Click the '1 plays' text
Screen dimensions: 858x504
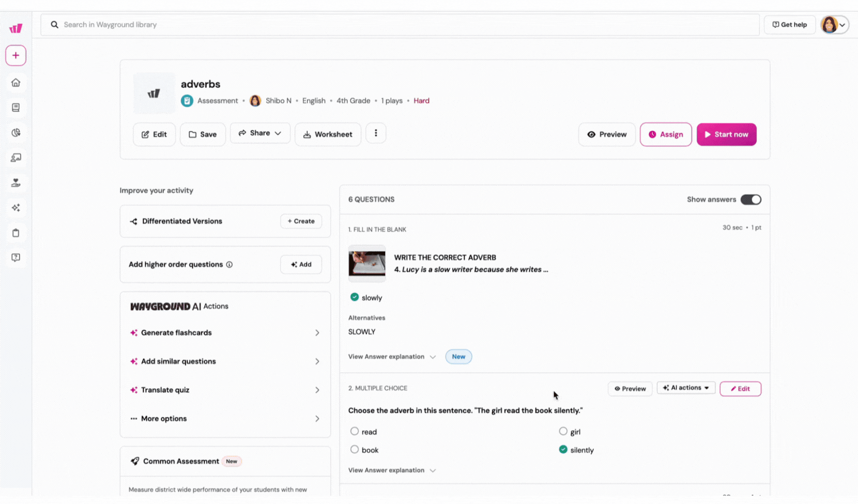pyautogui.click(x=392, y=101)
